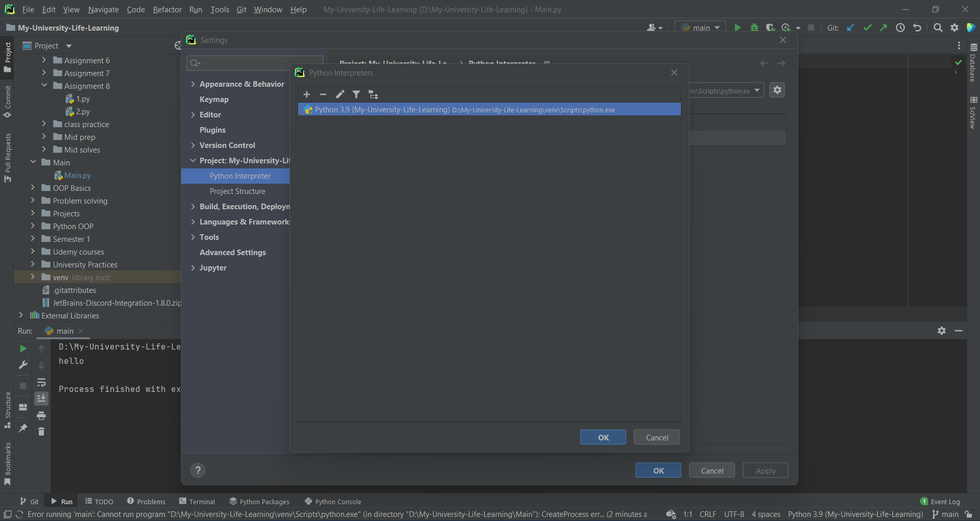Open the Python Packages tab
This screenshot has height=521, width=980.
coord(259,502)
